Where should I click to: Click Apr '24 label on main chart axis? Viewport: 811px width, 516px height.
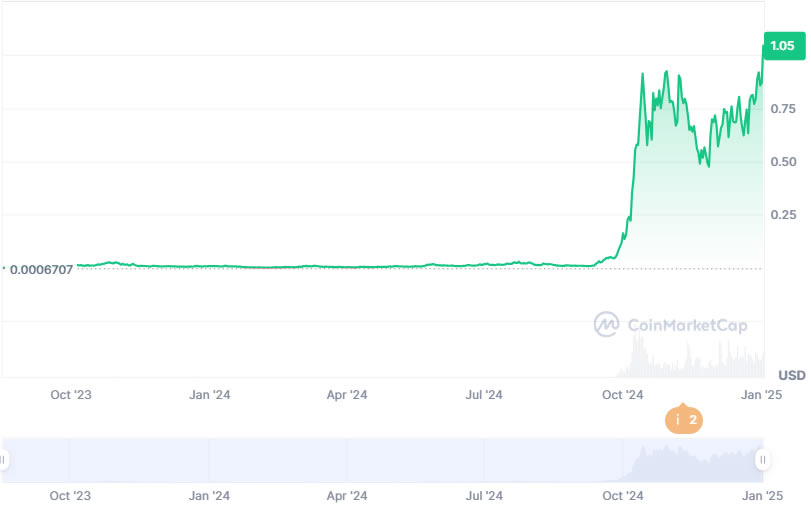[x=347, y=395]
